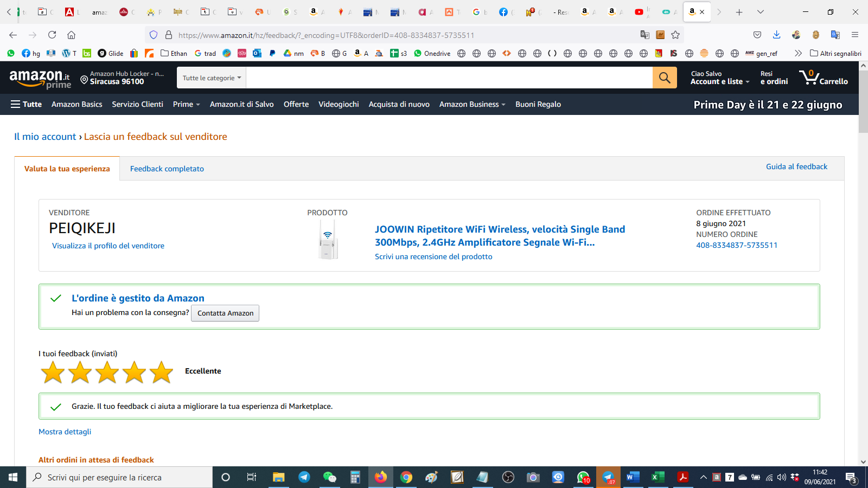
Task: Open Visualizza il profilo del venditore link
Action: (x=108, y=246)
